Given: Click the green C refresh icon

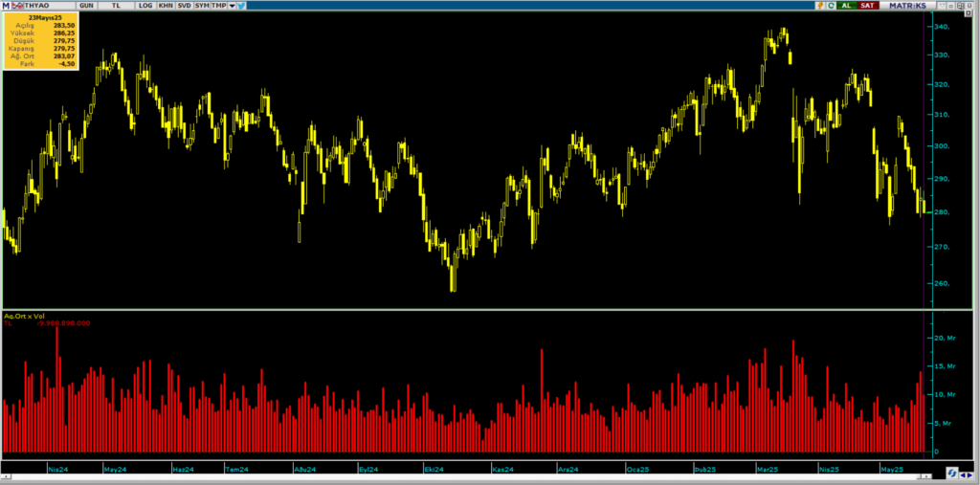Looking at the screenshot, I should tap(832, 6).
